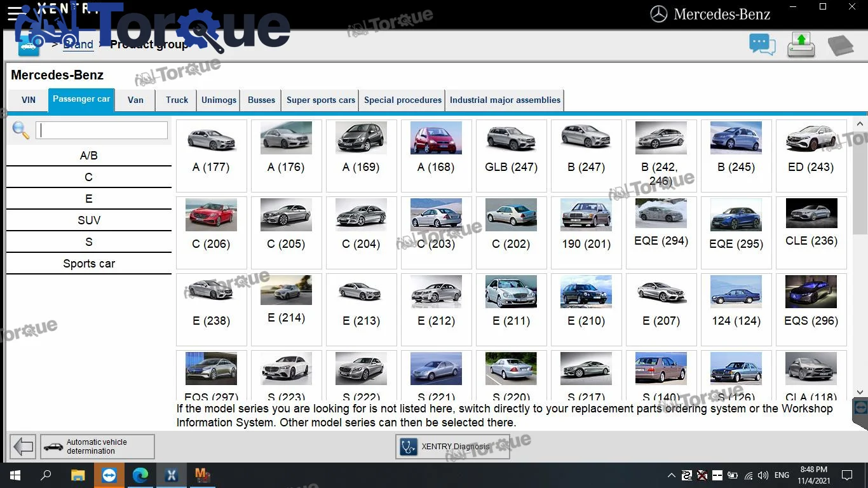Open the Unimogs tab
The height and width of the screenshot is (488, 868).
coord(219,100)
